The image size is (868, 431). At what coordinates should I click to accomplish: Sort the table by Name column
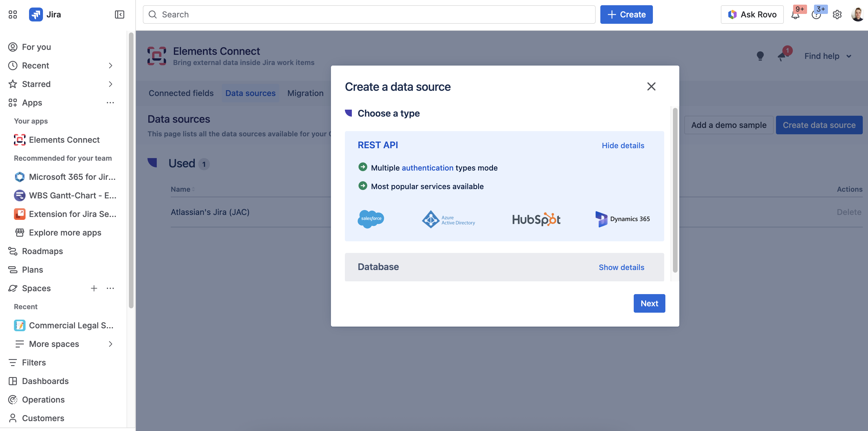pos(183,189)
